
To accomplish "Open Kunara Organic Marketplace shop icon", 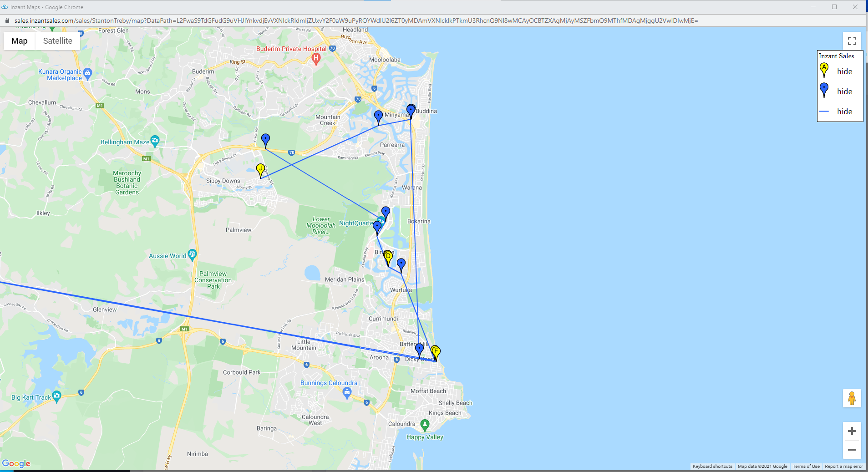I will (x=88, y=73).
